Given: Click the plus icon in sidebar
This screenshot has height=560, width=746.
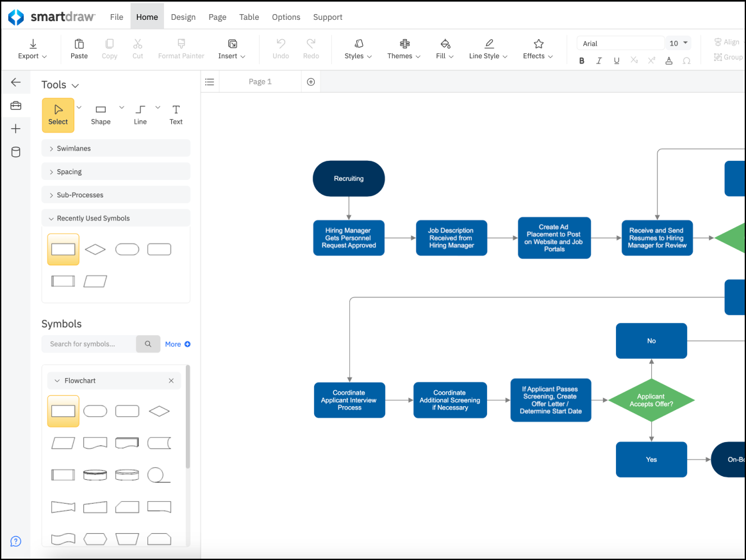Looking at the screenshot, I should point(15,128).
